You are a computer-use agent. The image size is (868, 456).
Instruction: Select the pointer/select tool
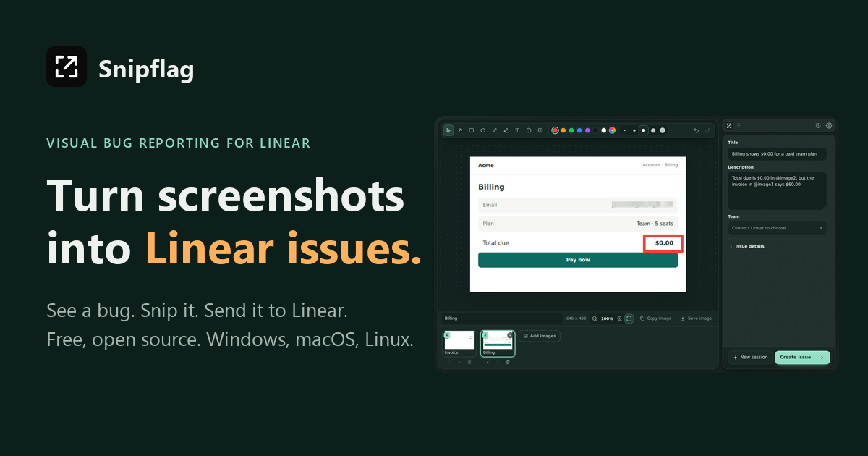coord(448,130)
